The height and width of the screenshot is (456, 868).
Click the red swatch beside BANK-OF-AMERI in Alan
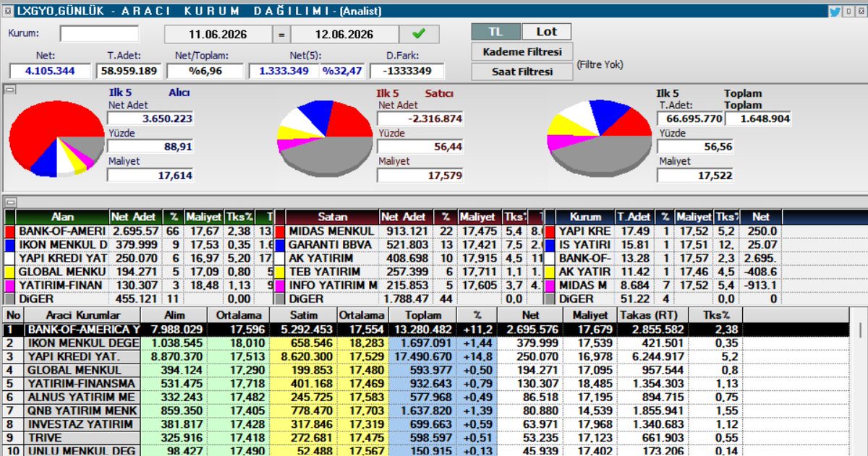click(10, 231)
